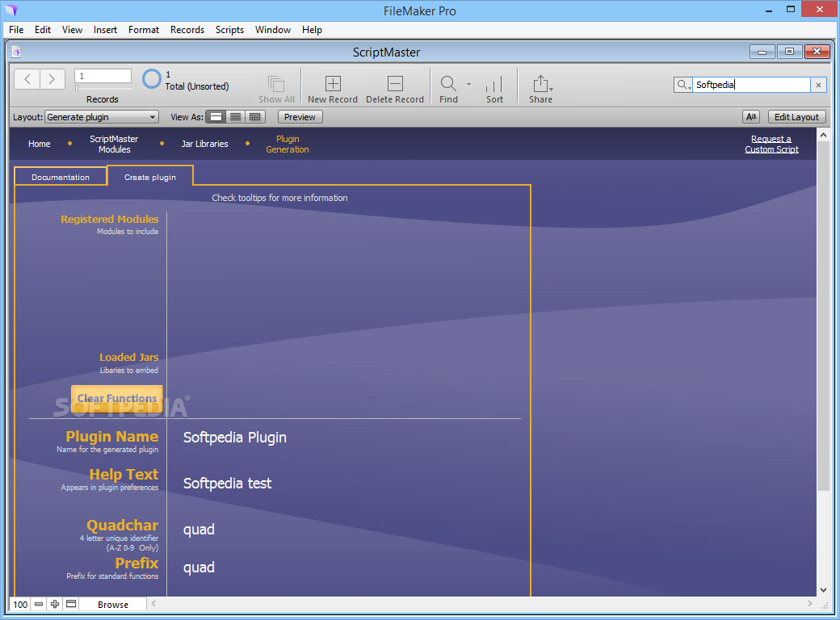Click the scroll up arrow
840x620 pixels.
[823, 135]
